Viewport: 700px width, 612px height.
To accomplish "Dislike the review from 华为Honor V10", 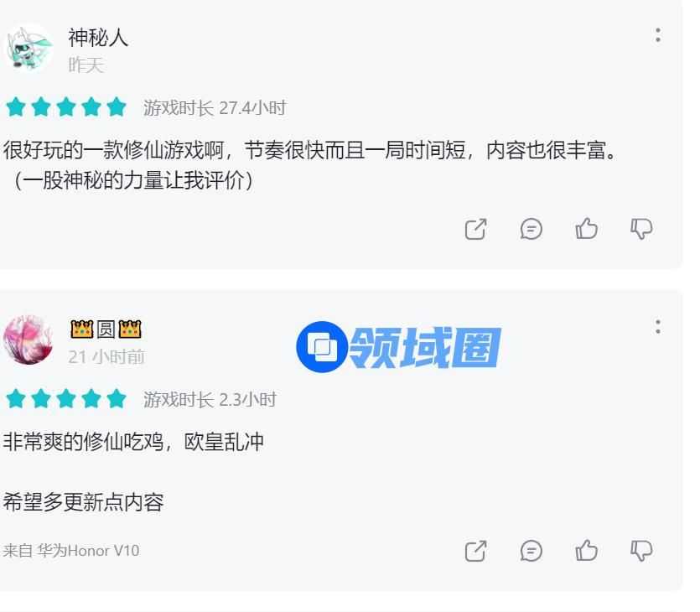I will (x=641, y=551).
